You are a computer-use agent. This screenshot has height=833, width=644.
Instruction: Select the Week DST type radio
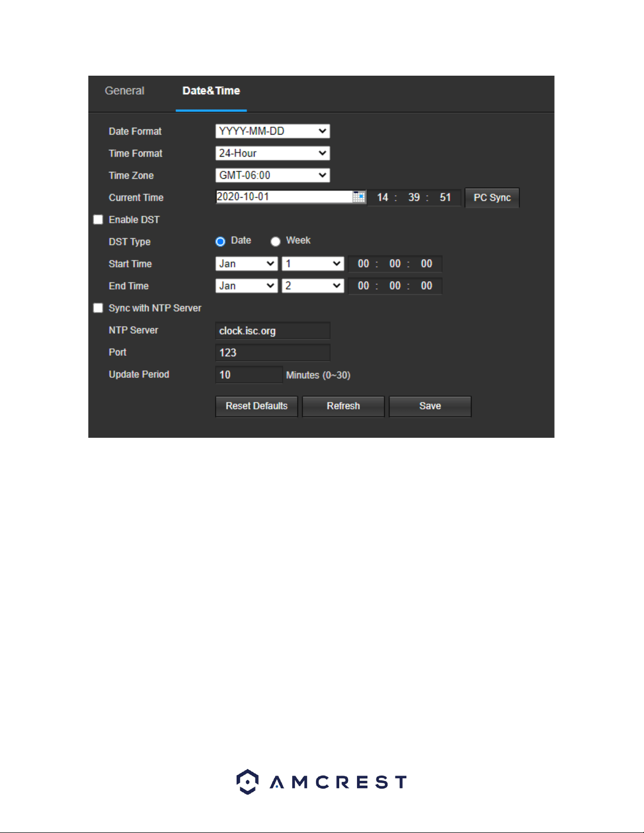click(275, 242)
